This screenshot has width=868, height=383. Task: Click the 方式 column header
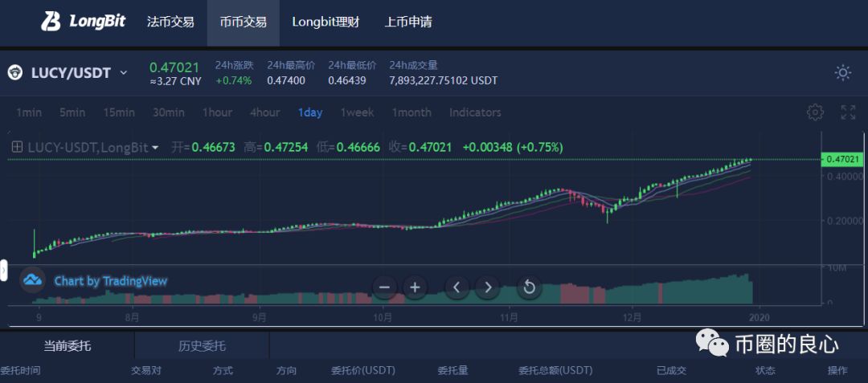click(223, 370)
